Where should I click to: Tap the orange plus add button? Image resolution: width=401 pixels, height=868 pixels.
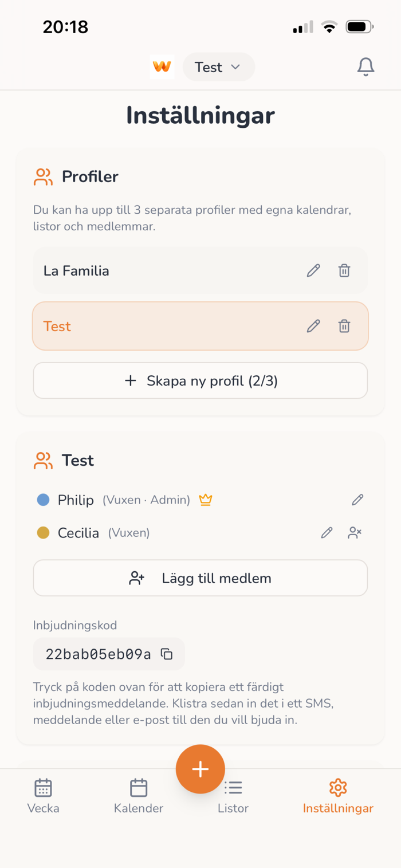[x=200, y=769]
